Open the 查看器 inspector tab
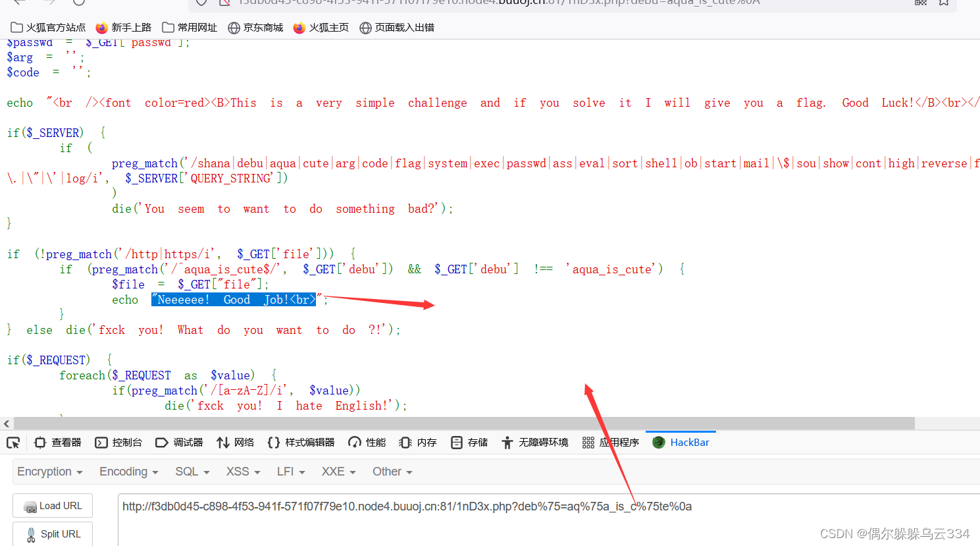 pos(58,443)
